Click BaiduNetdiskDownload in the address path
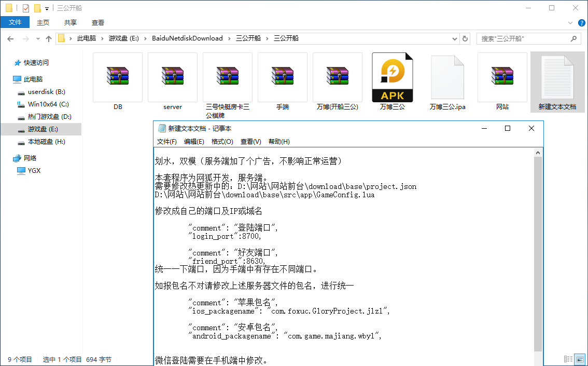588x366 pixels. [x=187, y=38]
